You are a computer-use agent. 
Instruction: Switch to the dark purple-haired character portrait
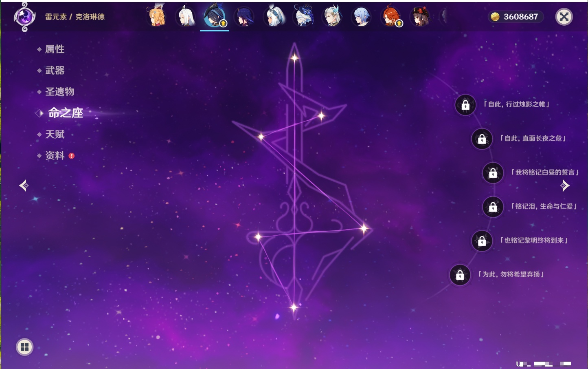[244, 17]
